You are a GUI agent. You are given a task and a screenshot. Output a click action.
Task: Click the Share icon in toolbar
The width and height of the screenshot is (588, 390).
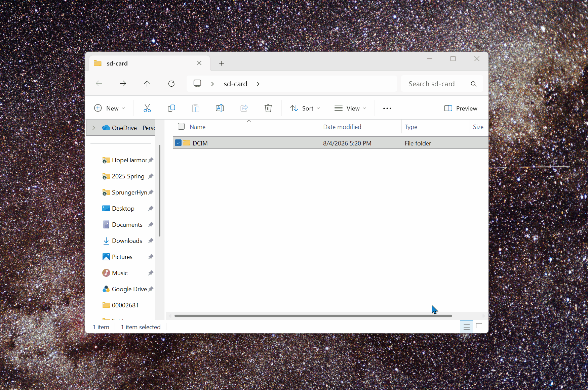tap(244, 108)
